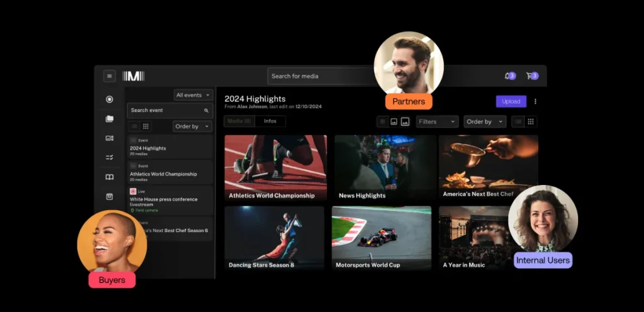Screen dimensions: 644x312
Task: Click the checklist icon in left sidebar
Action: pos(109,157)
